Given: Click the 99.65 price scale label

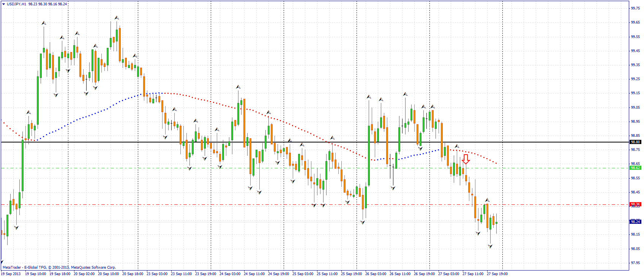Looking at the screenshot, I should point(635,22).
